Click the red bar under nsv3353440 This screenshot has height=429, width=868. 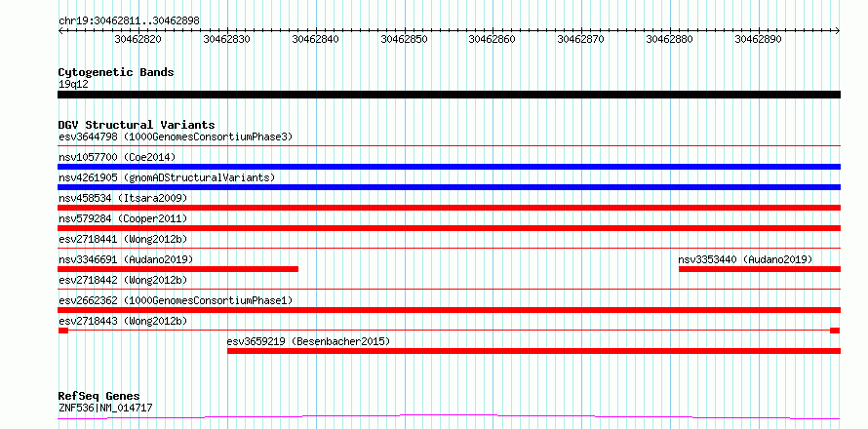click(760, 269)
